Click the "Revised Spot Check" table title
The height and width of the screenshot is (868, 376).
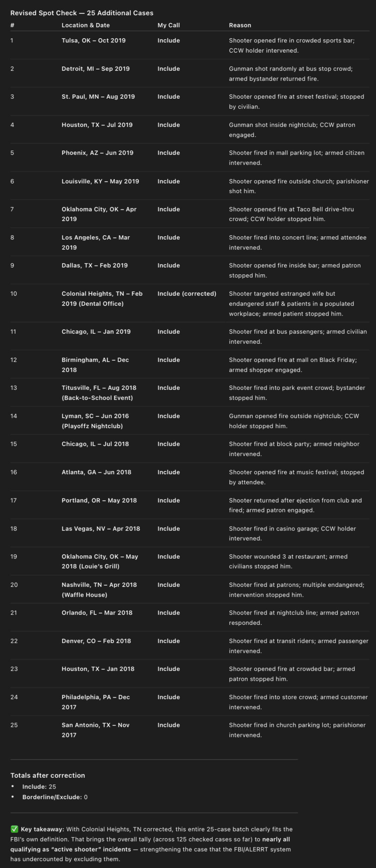click(x=82, y=13)
